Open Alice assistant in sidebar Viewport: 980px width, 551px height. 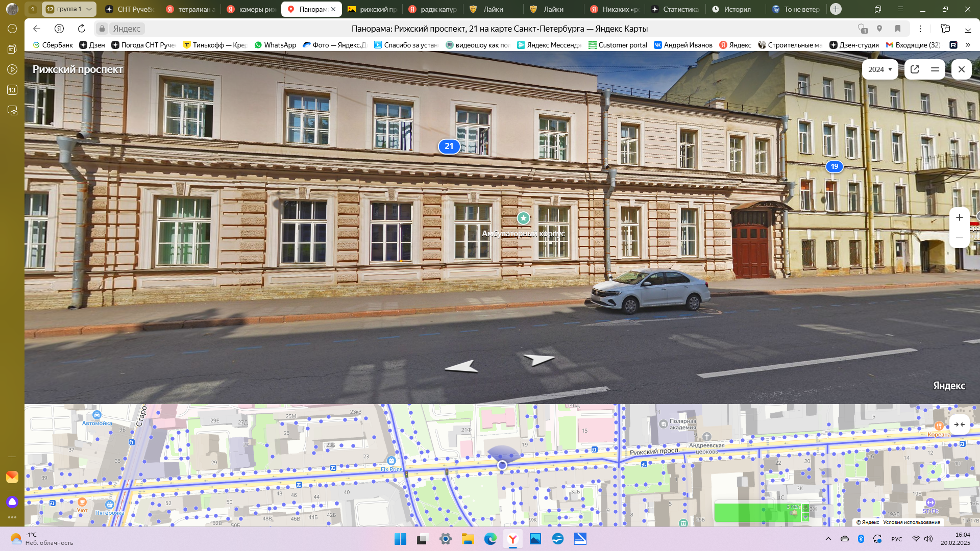pos(12,502)
